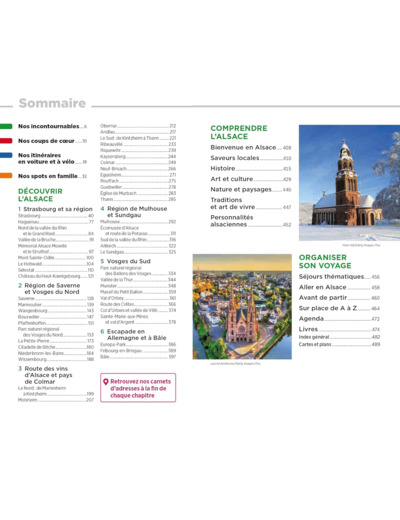Go to chapter '4 Région de Mulhouse et Sundgau'

[134, 212]
